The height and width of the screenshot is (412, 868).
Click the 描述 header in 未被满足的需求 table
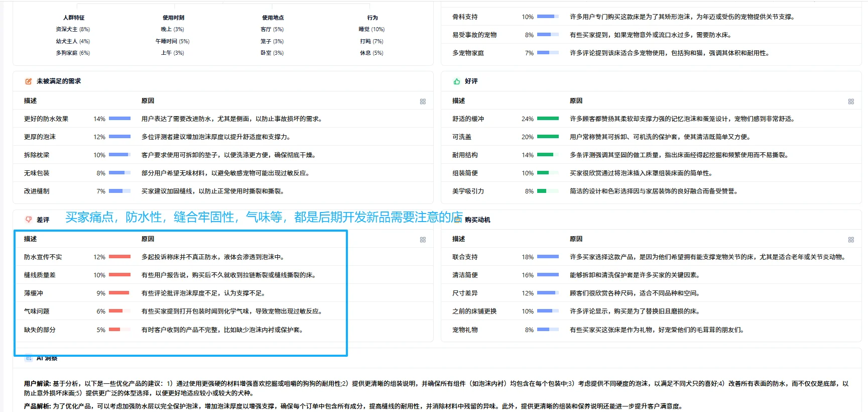(x=30, y=100)
